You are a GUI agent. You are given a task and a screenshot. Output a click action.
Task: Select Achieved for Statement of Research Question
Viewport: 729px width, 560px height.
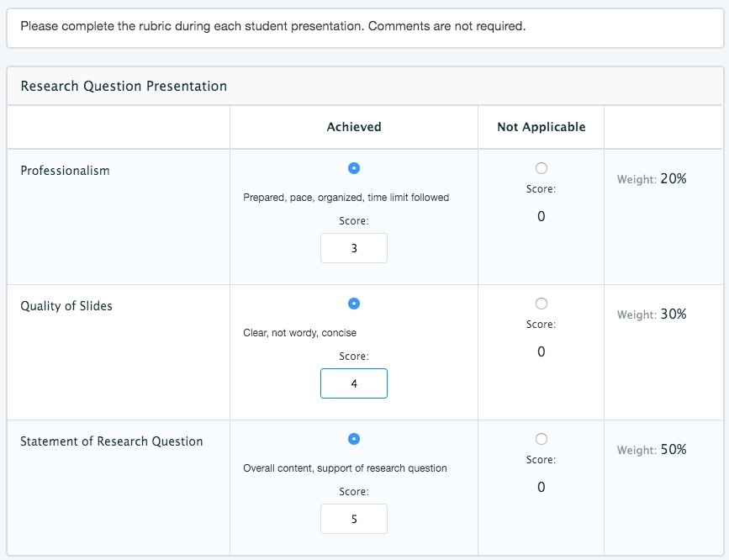pyautogui.click(x=354, y=439)
